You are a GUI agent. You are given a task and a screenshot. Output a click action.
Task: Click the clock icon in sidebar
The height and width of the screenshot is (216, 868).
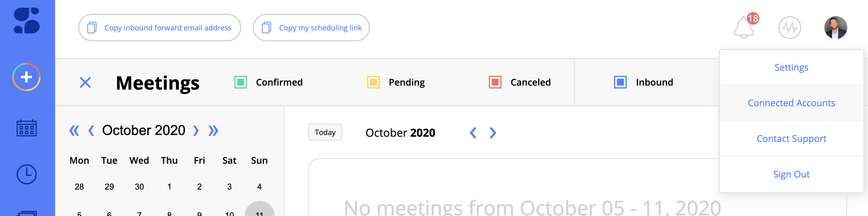27,174
